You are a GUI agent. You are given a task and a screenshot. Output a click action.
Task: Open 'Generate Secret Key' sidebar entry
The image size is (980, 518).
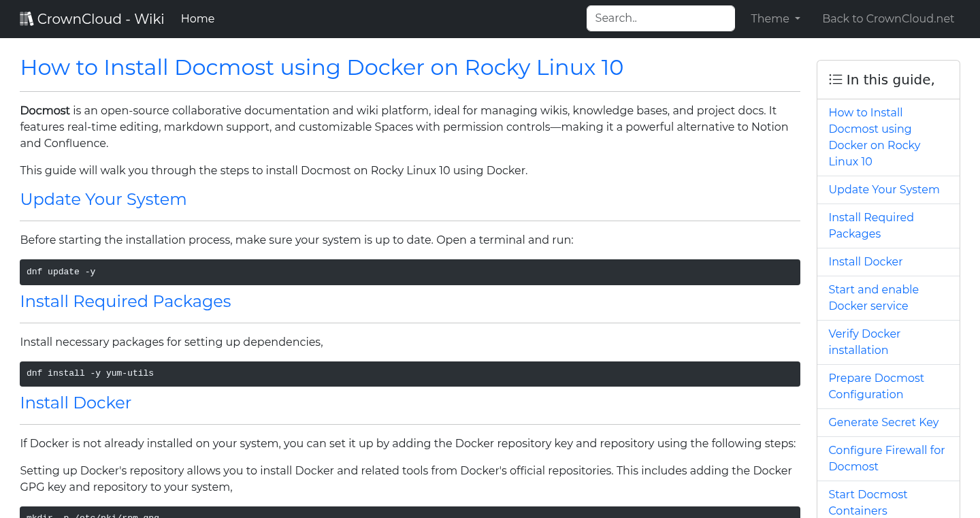[x=883, y=422]
